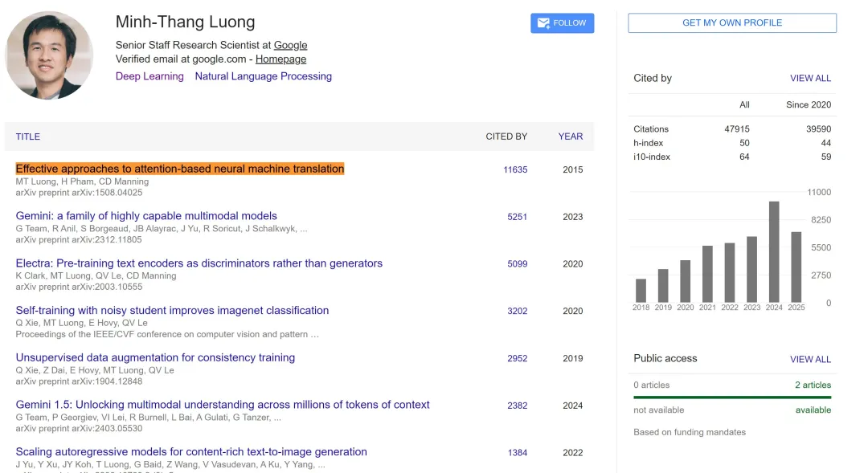Select the Natural Language Processing tag
This screenshot has width=868, height=473.
coord(263,76)
